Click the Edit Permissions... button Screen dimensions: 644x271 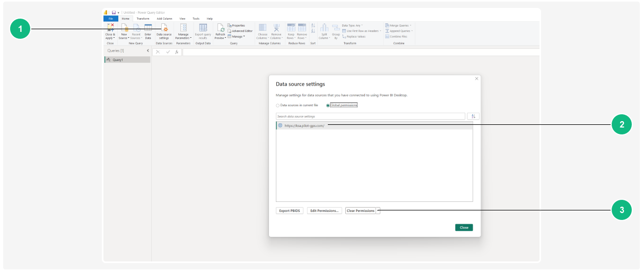coord(324,211)
